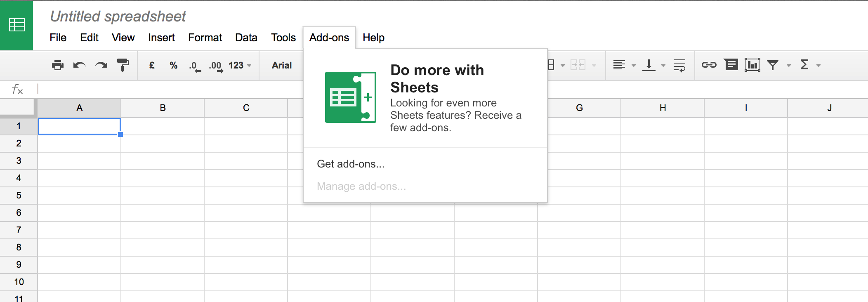Open the 123 more formats dropdown

coord(240,65)
